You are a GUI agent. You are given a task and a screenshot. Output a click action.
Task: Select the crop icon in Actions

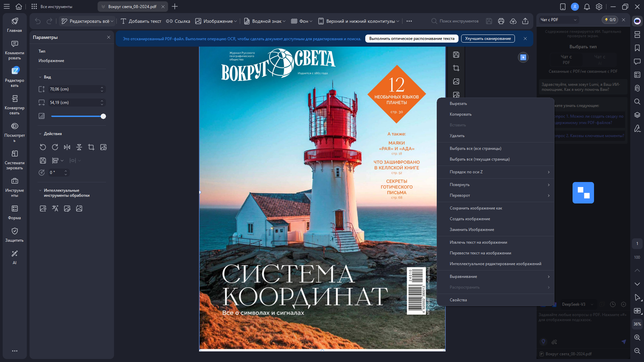pyautogui.click(x=91, y=147)
